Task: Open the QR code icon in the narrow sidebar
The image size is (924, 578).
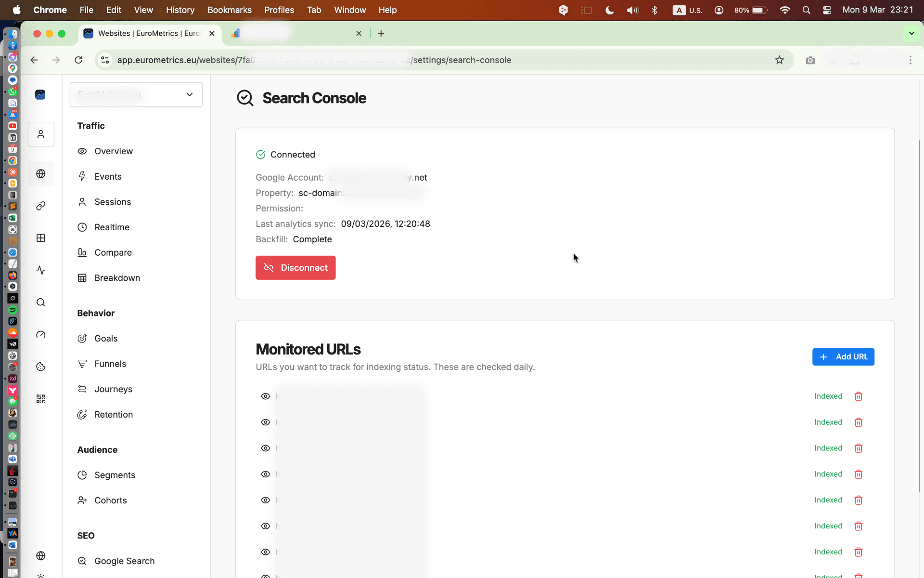Action: (41, 399)
